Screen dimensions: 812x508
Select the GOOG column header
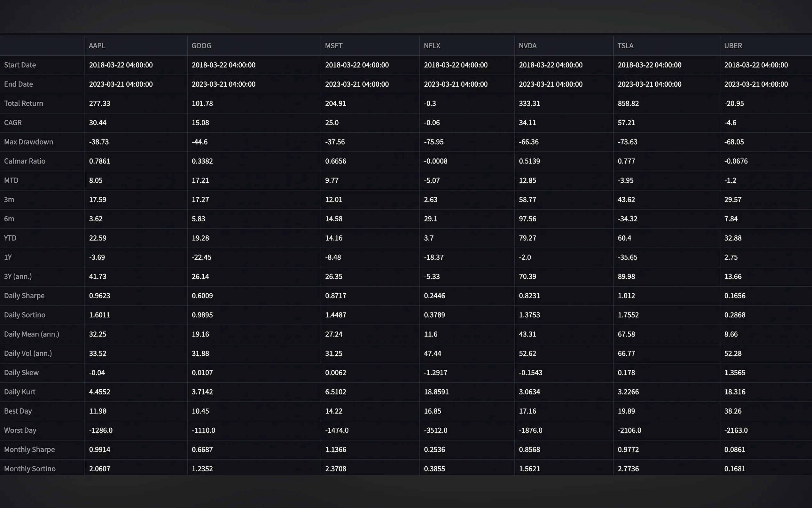[x=201, y=46]
